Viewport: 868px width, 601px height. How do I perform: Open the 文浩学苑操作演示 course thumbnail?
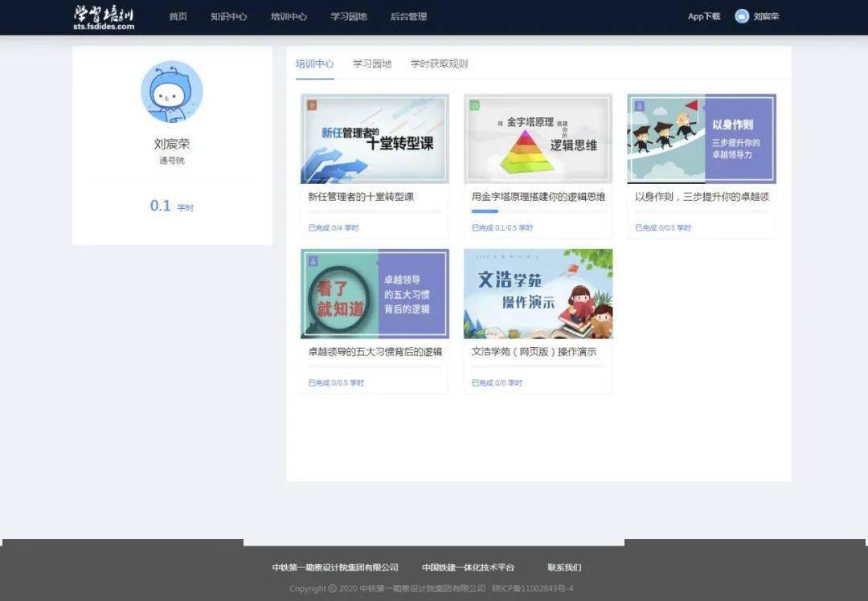pyautogui.click(x=538, y=293)
